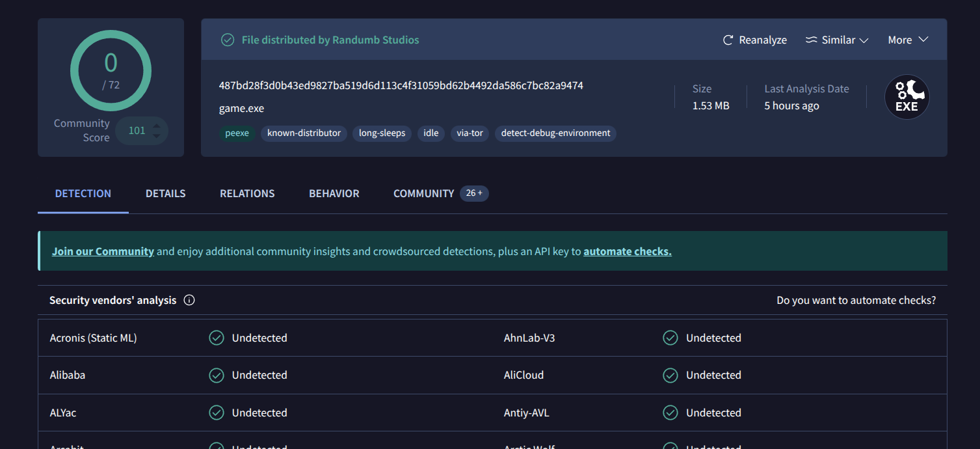This screenshot has height=449, width=980.
Task: Click the detect-debug-environment tag
Action: click(555, 133)
